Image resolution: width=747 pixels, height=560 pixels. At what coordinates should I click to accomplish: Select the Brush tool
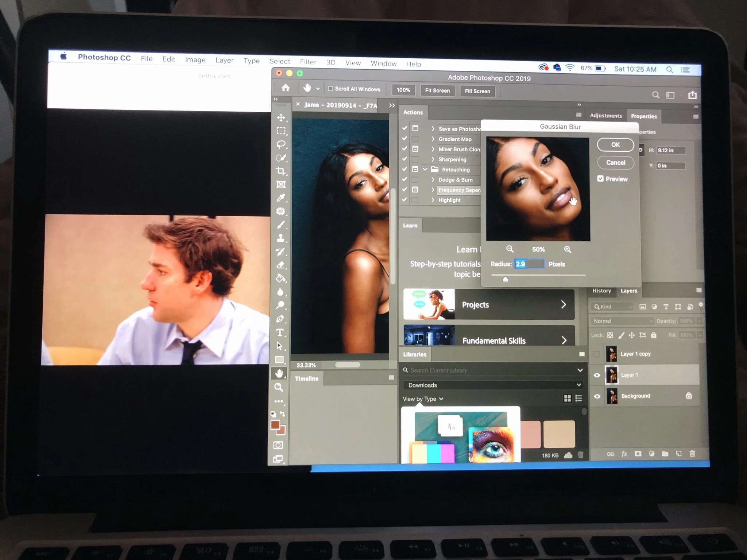tap(280, 225)
